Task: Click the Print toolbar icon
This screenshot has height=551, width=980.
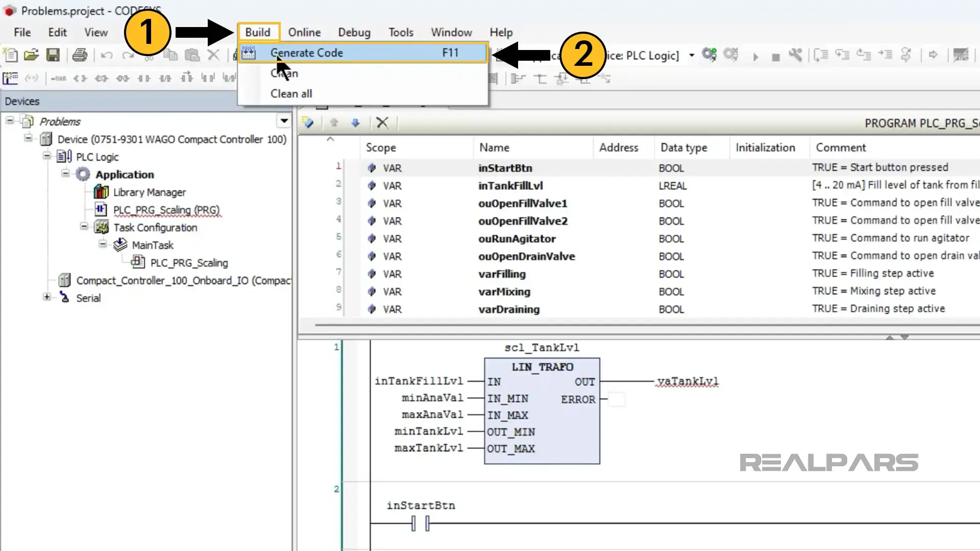Action: tap(79, 55)
